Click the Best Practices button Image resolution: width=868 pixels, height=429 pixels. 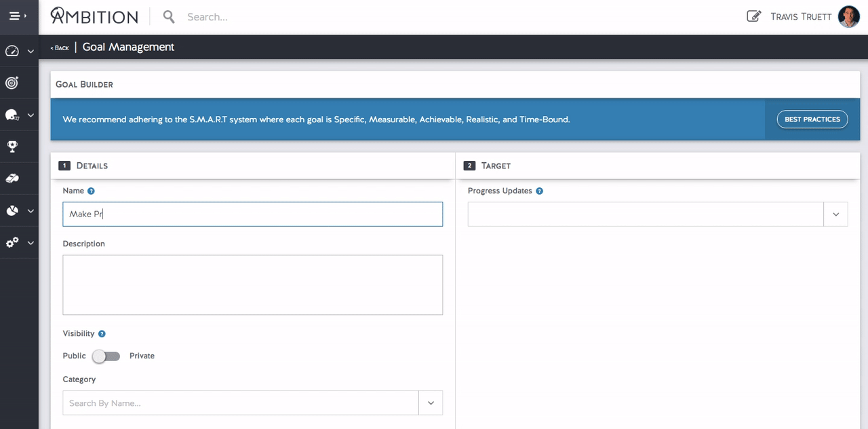pos(812,119)
